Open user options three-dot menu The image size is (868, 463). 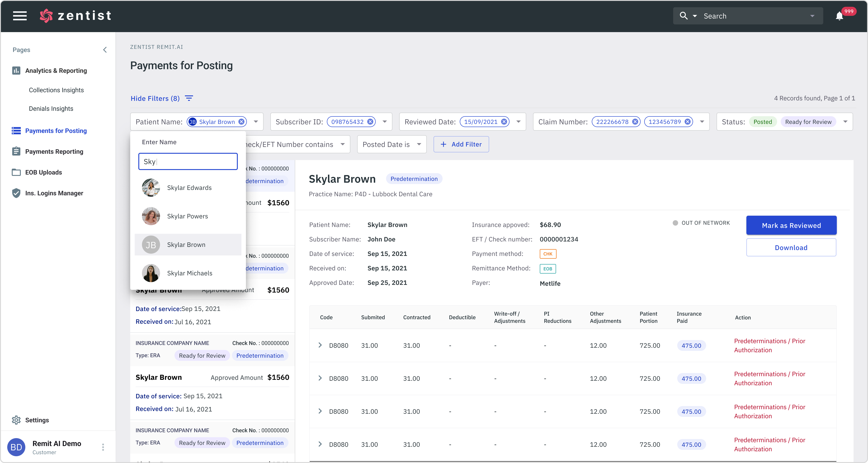point(103,447)
